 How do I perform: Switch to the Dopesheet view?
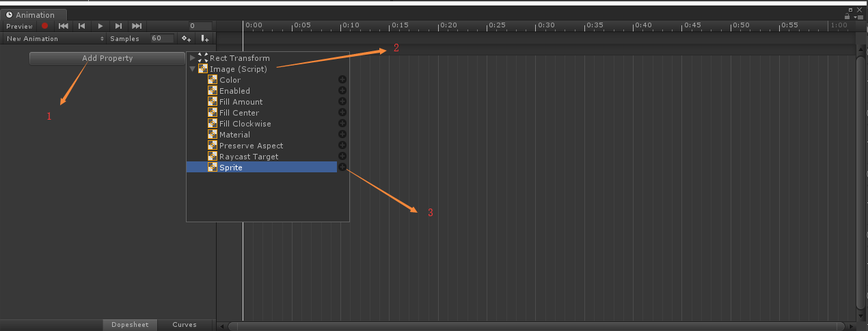click(x=130, y=325)
